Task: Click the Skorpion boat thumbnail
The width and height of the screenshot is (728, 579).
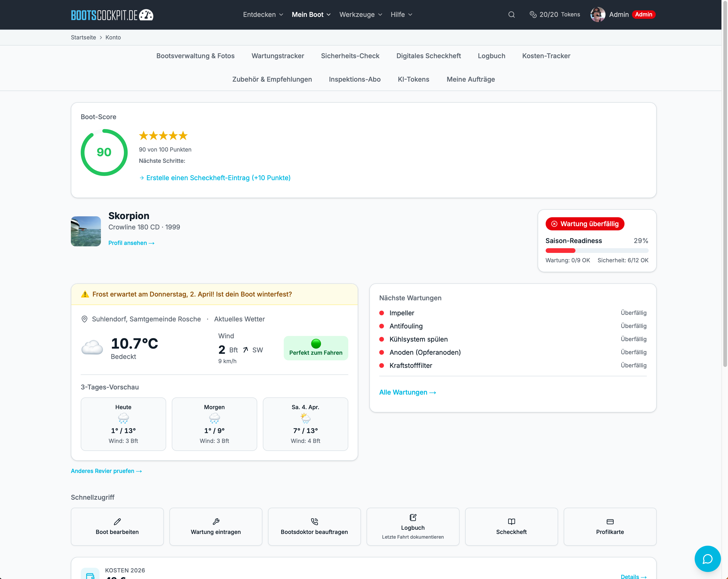Action: (x=86, y=231)
